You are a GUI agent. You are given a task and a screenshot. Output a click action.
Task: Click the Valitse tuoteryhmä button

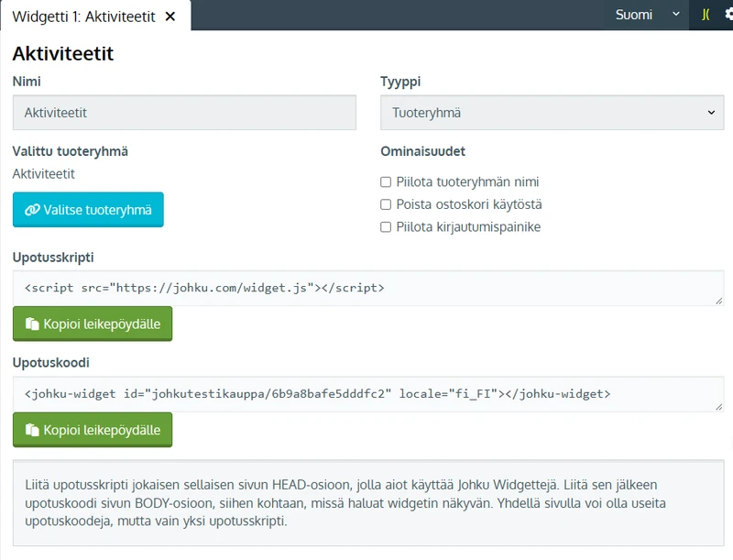tap(88, 210)
